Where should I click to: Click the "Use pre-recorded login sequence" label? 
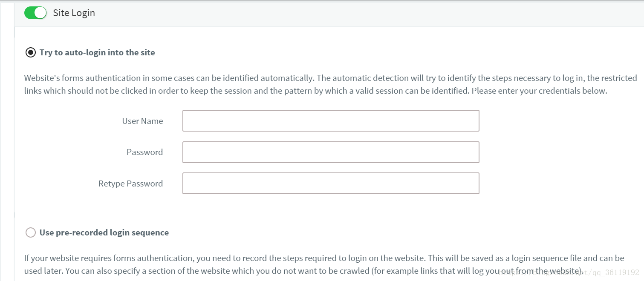(104, 232)
